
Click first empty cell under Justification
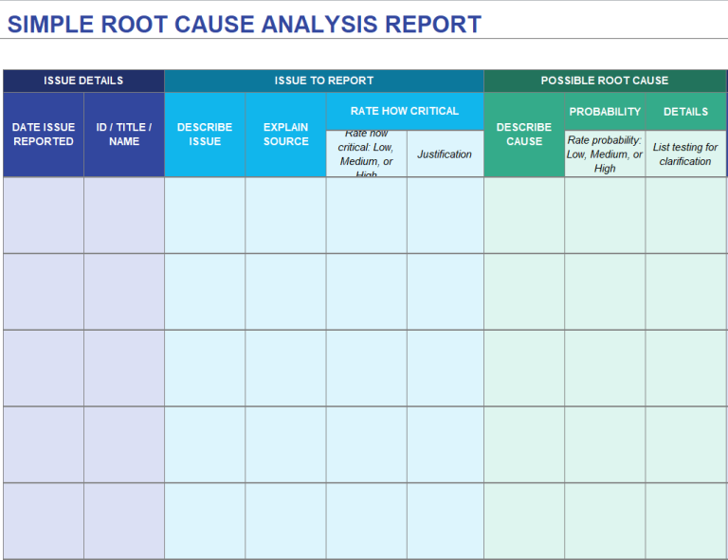pyautogui.click(x=446, y=215)
